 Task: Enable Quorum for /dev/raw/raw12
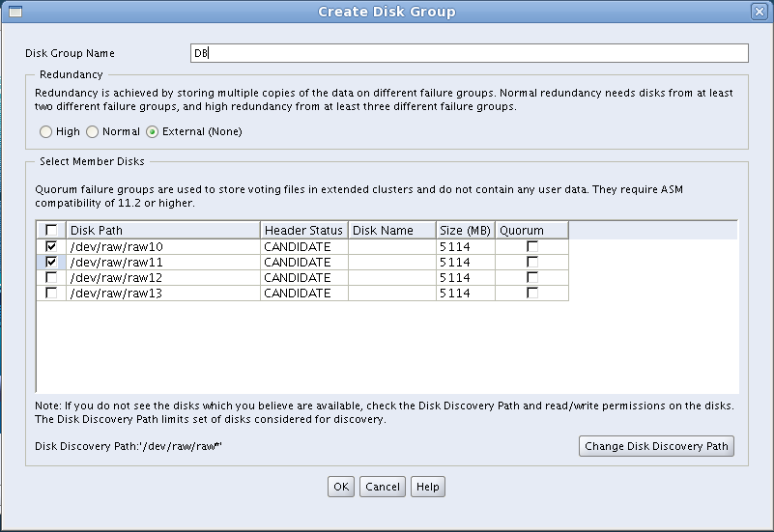click(532, 277)
